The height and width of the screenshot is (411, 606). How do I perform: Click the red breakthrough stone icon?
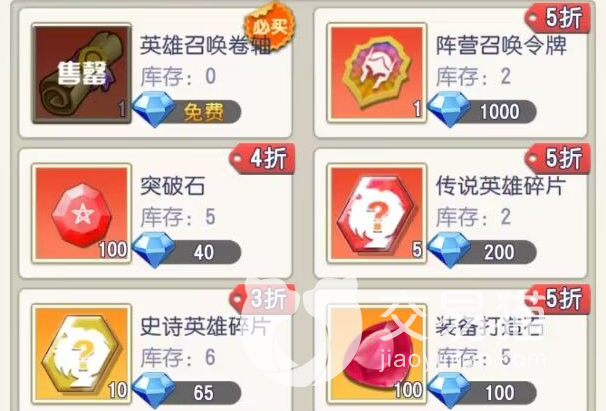(82, 214)
